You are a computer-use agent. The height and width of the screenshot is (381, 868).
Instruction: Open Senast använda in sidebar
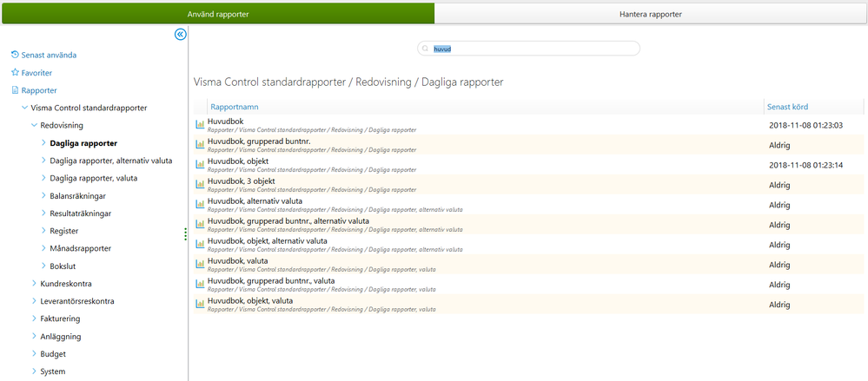pos(49,56)
